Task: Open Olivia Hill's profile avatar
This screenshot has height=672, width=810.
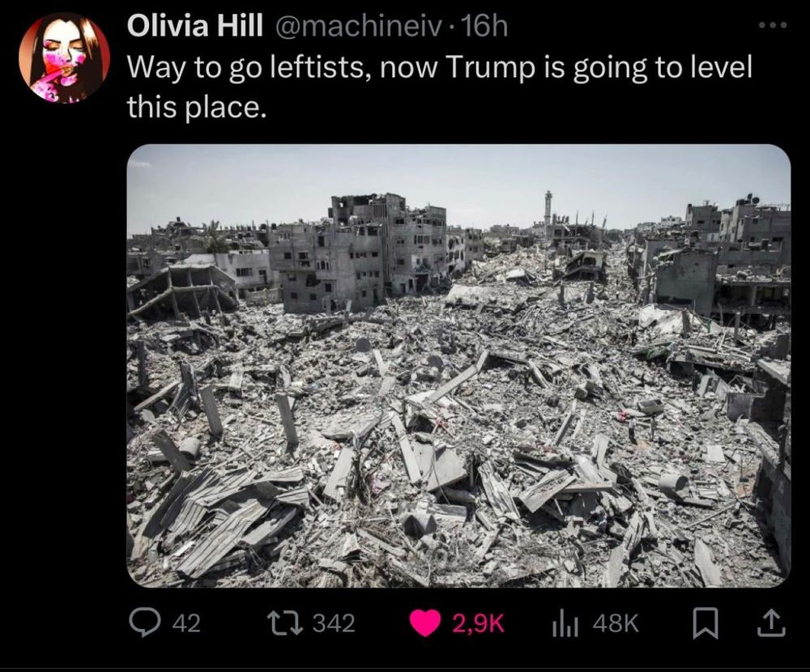Action: pos(65,57)
